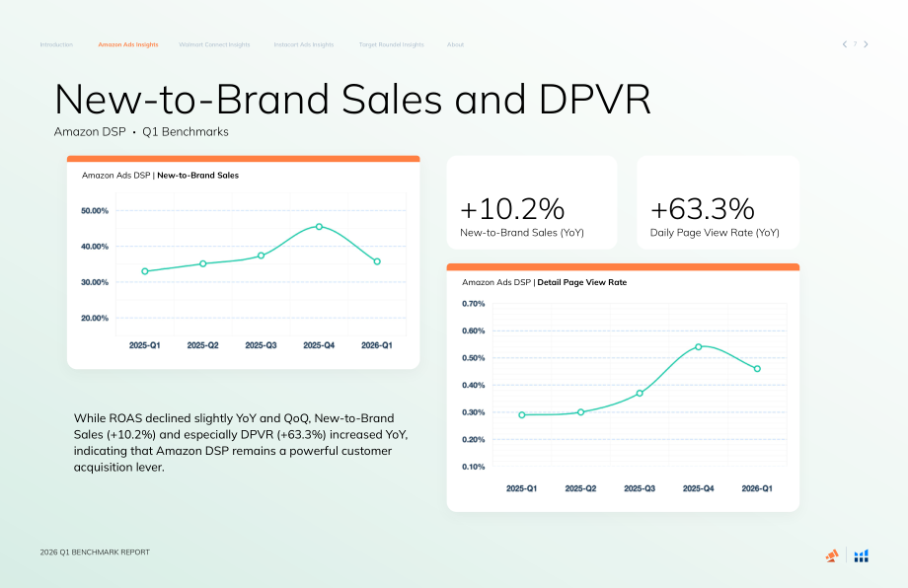The width and height of the screenshot is (908, 588).
Task: Click the 'New-to-Brand Sales (YoY)' label
Action: click(x=522, y=233)
